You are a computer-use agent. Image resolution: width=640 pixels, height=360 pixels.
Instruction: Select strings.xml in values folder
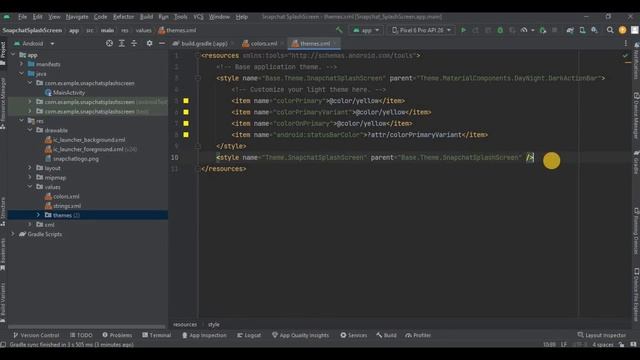point(62,206)
